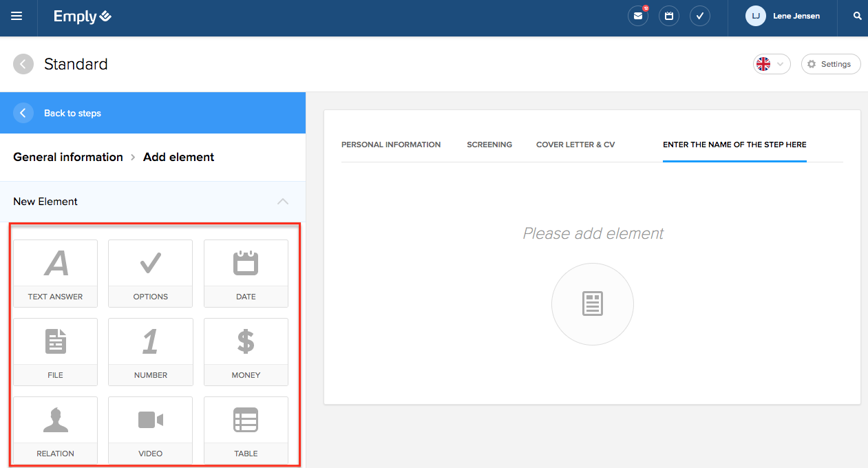
Task: Add a File upload element
Action: [x=55, y=352]
